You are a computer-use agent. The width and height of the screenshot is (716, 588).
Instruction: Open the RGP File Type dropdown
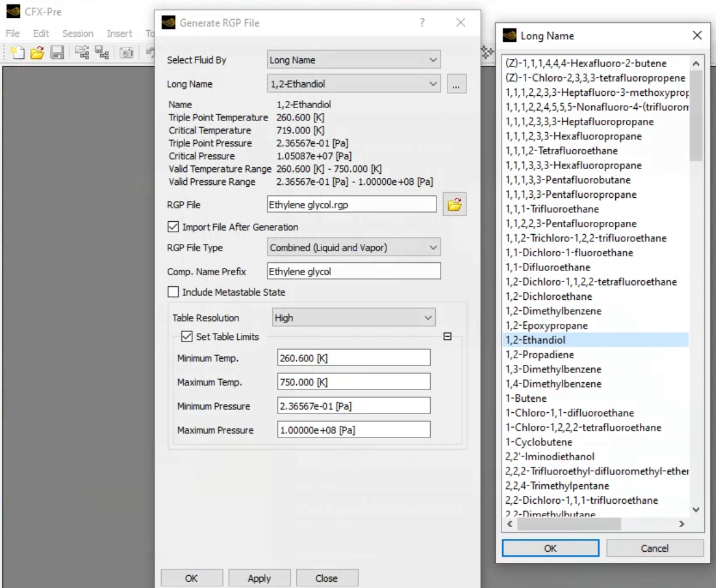pyautogui.click(x=353, y=247)
